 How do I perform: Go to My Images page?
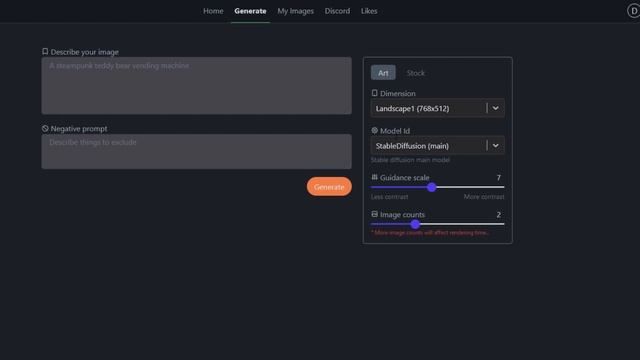coord(296,11)
